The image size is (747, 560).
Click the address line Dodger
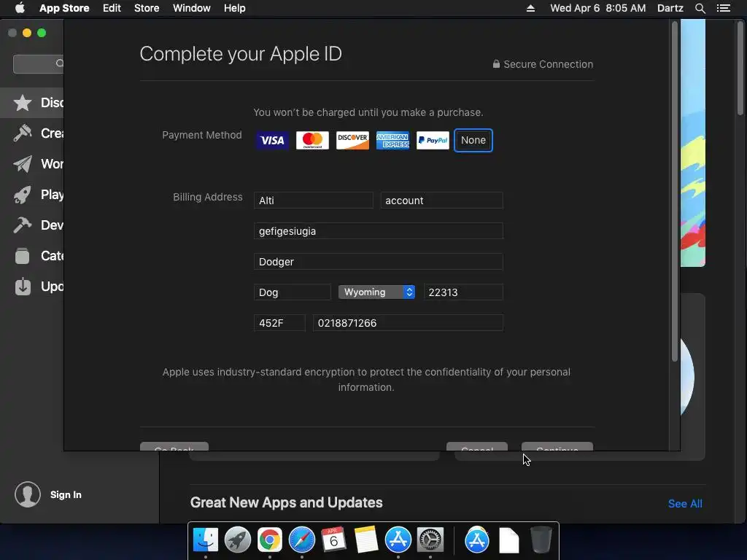379,262
